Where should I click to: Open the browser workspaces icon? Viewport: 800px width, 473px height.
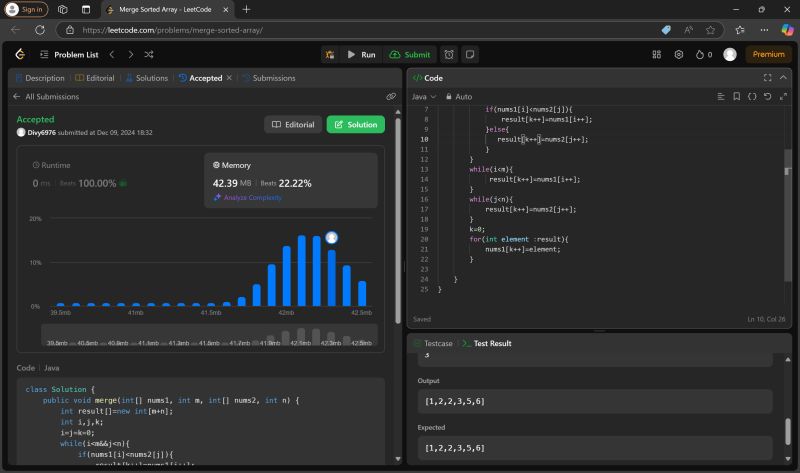click(62, 9)
